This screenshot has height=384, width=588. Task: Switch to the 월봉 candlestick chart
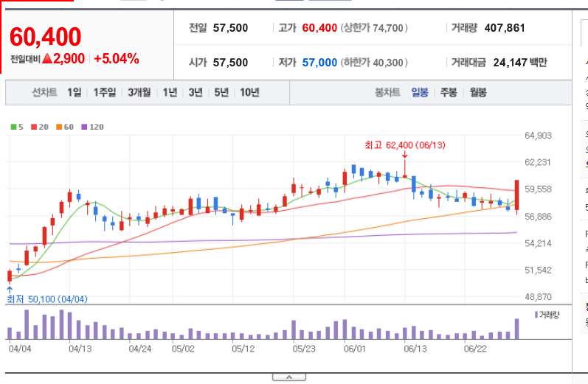pos(478,92)
